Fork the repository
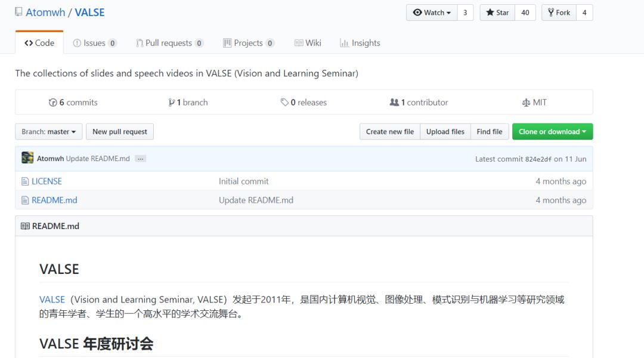 [x=559, y=13]
